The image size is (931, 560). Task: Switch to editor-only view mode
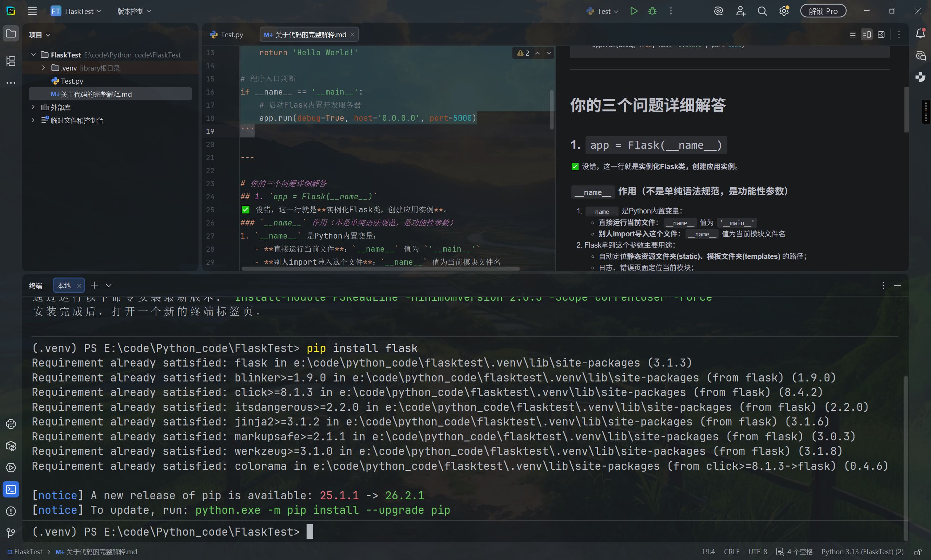[x=852, y=34]
